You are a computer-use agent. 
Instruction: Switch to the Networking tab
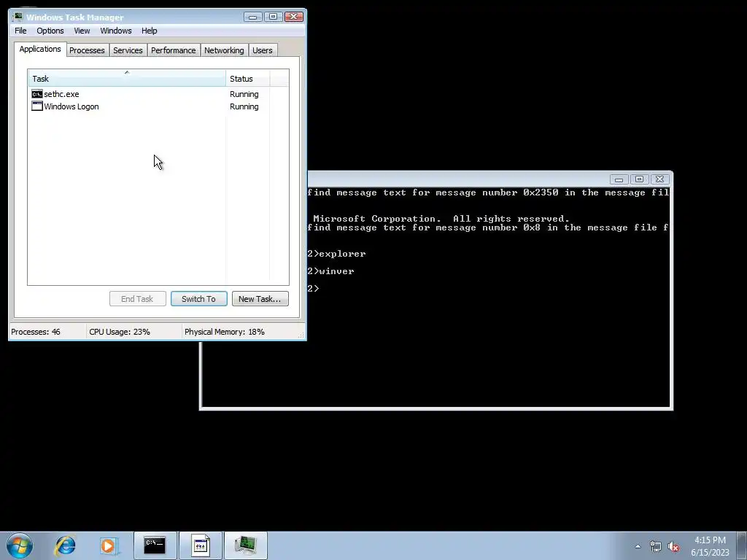coord(224,50)
